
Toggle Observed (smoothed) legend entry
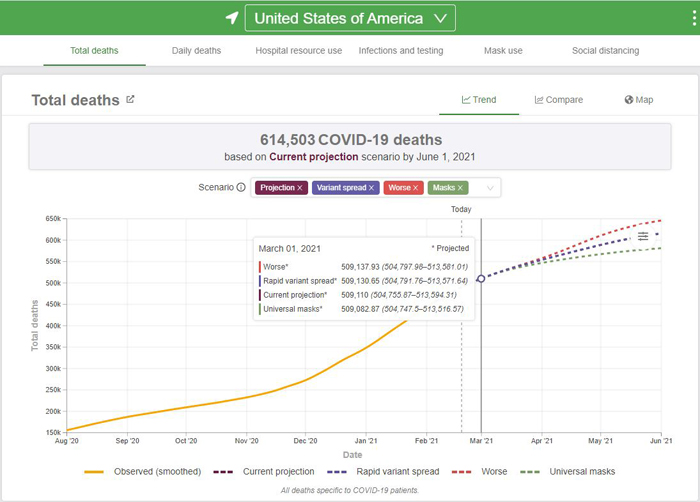pos(143,472)
